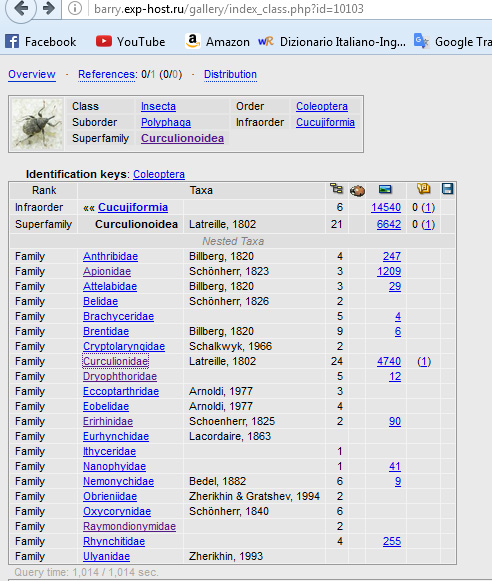Open the Amazon bookmark
Screen dimensions: 492x581
217,42
